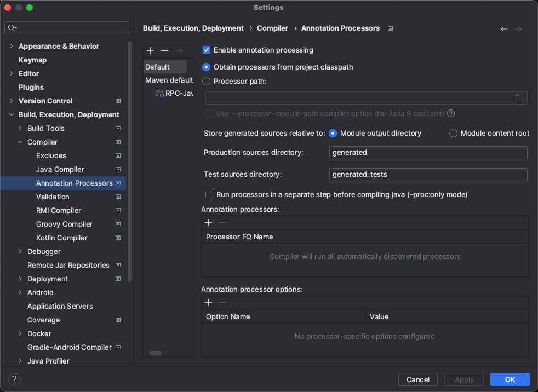
Task: Add a processor FQ name entry
Action: point(208,223)
